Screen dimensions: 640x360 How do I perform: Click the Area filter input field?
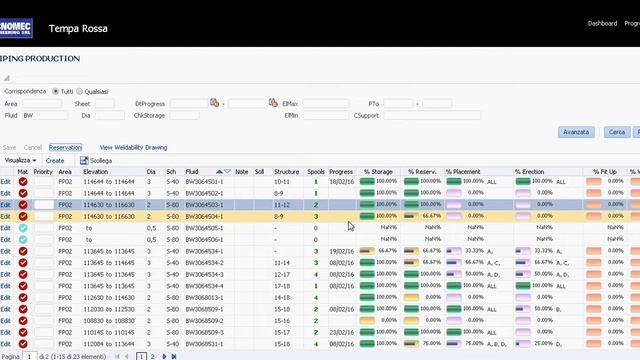click(x=42, y=104)
